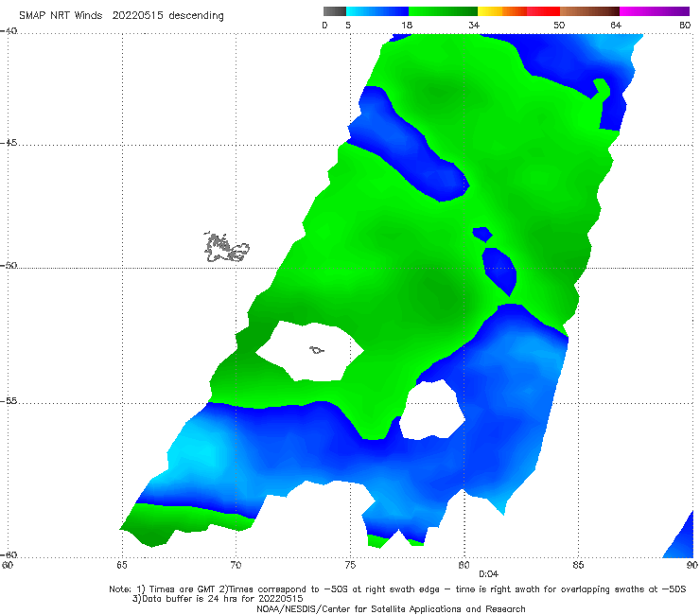Select the cyan-to-blue 5–18 color bar segment
The width and height of the screenshot is (700, 615).
(x=377, y=11)
